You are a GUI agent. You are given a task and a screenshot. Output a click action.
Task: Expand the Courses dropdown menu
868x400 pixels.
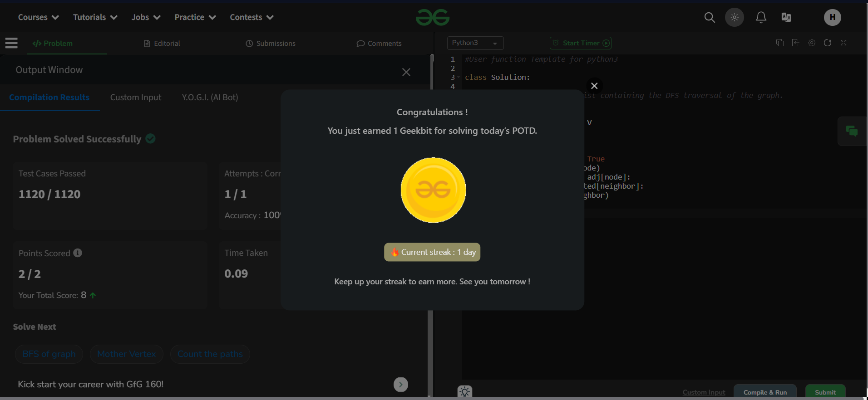pyautogui.click(x=39, y=17)
